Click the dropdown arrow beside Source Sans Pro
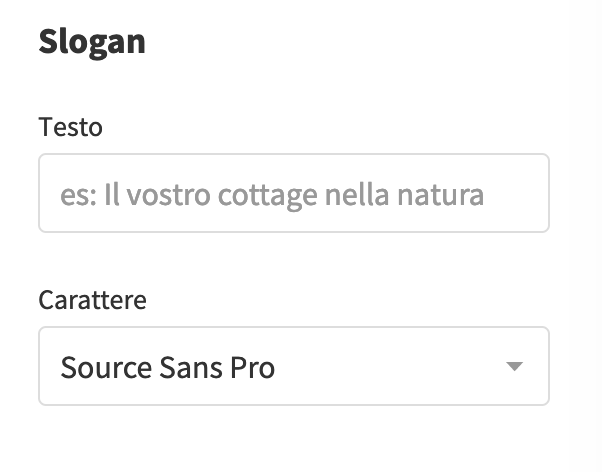Viewport: 602px width, 472px height. tap(515, 366)
